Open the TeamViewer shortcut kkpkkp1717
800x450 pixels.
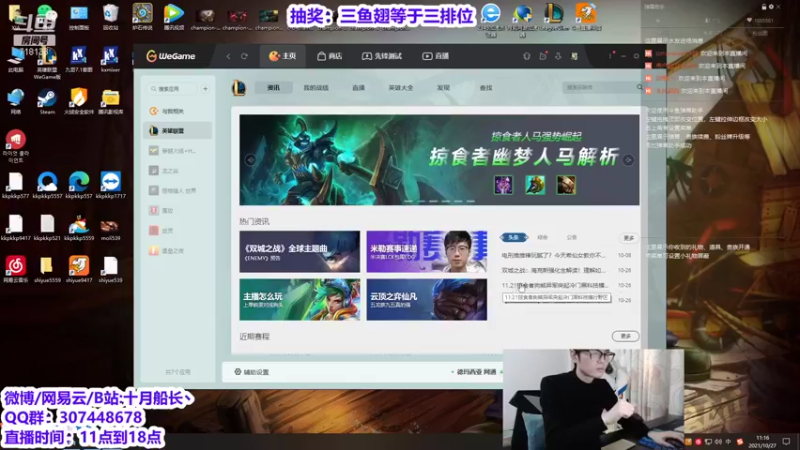pos(111,186)
